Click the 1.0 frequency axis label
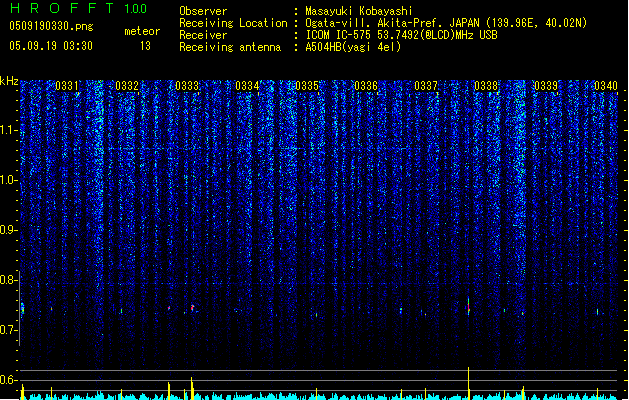This screenshot has width=629, height=400. tap(9, 180)
